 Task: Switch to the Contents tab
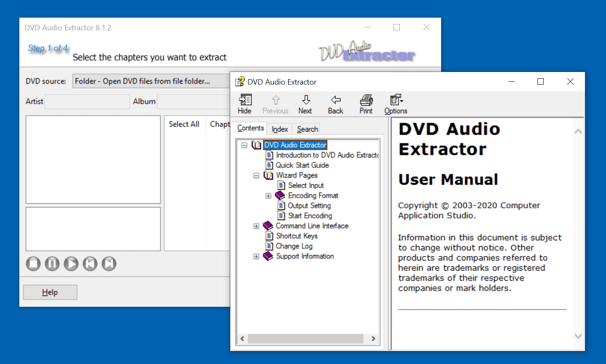coord(250,128)
